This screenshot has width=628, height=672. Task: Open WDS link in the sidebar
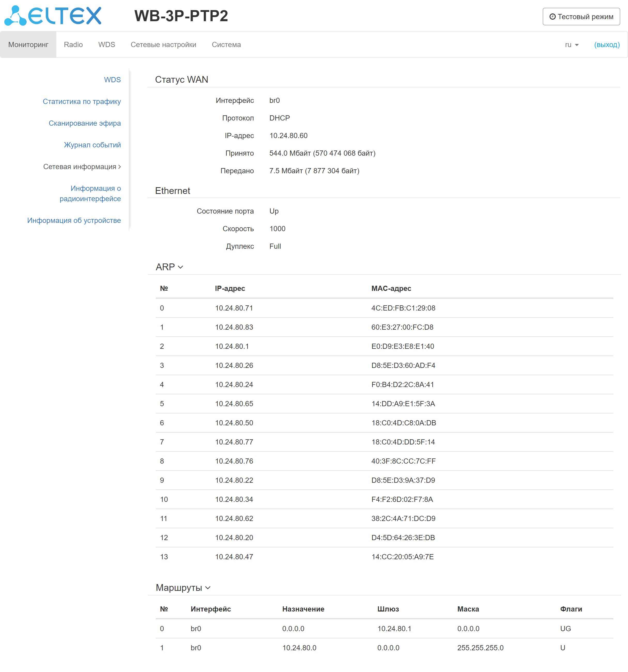click(x=112, y=80)
